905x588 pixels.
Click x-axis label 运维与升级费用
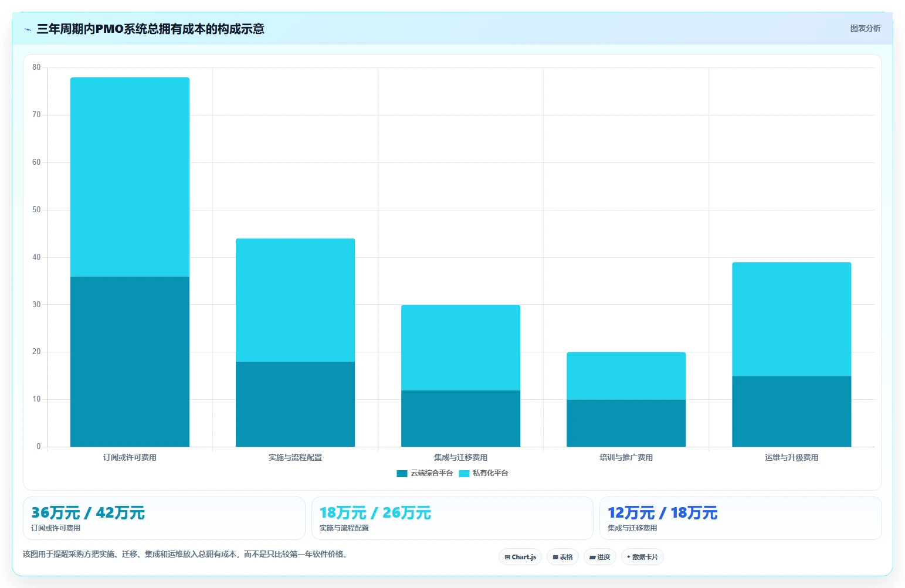point(791,457)
